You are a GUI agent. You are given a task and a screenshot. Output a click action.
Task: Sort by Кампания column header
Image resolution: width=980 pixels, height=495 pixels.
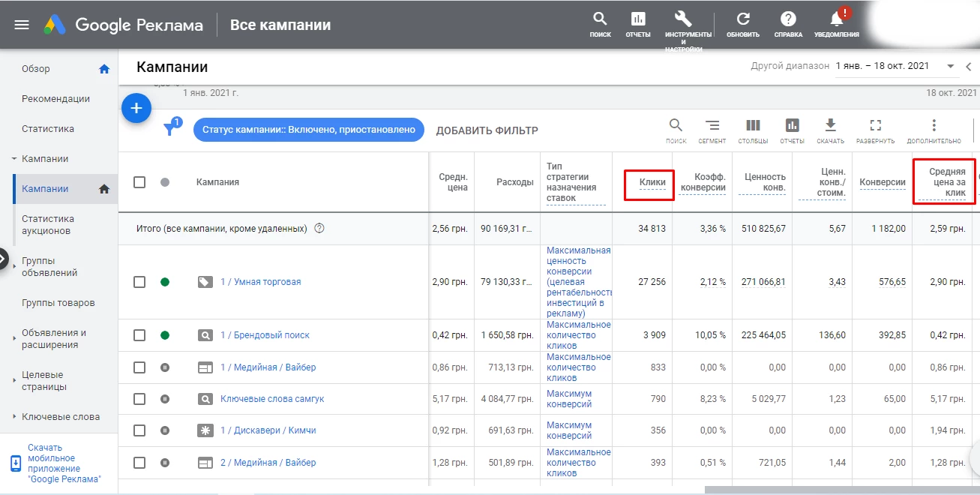tap(217, 182)
